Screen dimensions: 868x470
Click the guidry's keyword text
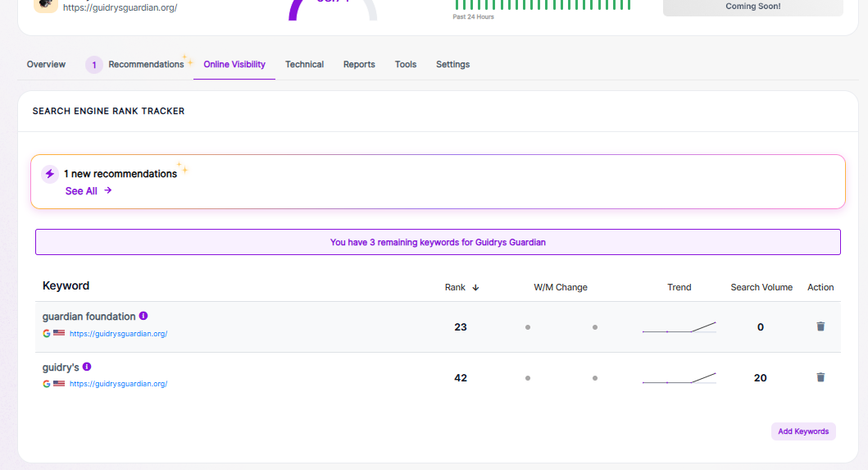(61, 367)
